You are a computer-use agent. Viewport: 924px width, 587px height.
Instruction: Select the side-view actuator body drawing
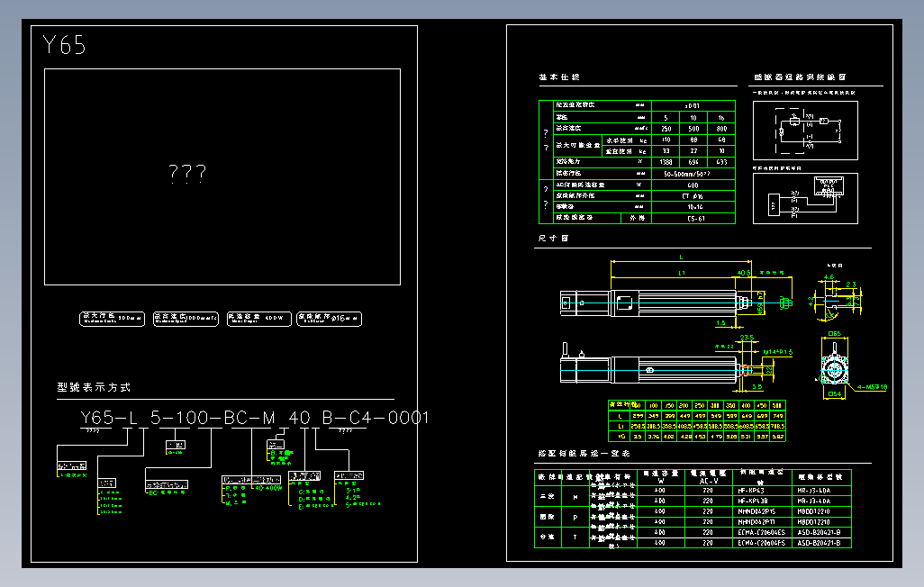[666, 369]
